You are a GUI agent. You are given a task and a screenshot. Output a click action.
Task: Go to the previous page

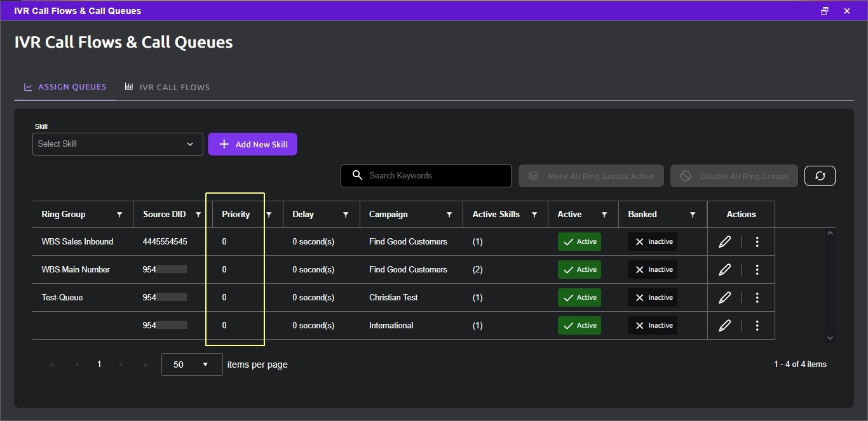pyautogui.click(x=77, y=364)
